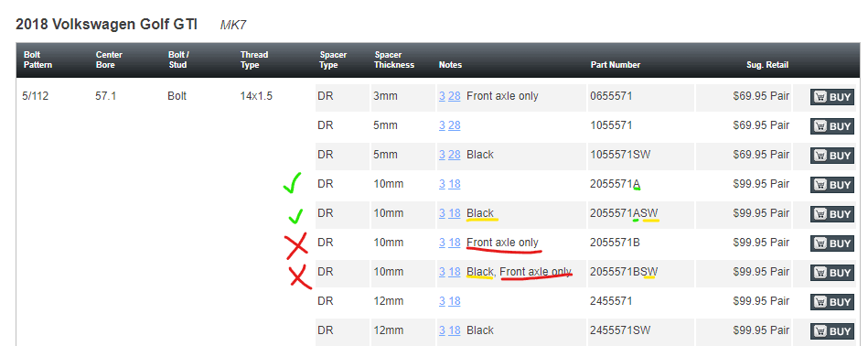Open note 28 in the 1055571 row
The width and height of the screenshot is (868, 346).
coord(455,125)
